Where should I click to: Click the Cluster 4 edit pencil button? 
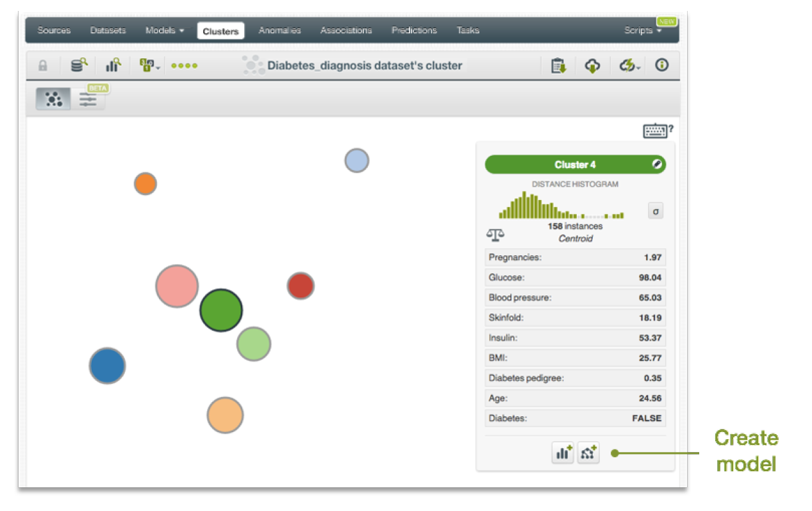pyautogui.click(x=657, y=164)
